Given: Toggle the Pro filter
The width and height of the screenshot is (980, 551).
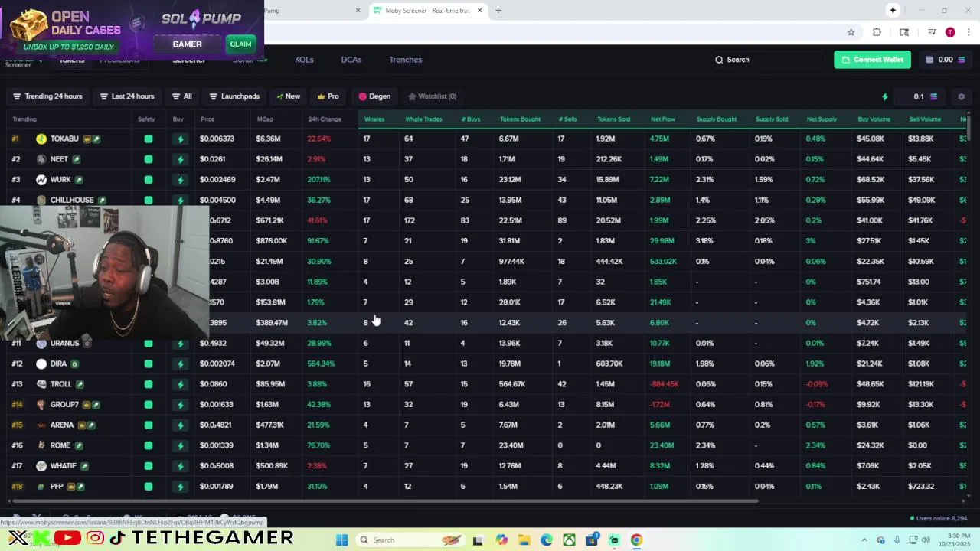Looking at the screenshot, I should click(328, 96).
